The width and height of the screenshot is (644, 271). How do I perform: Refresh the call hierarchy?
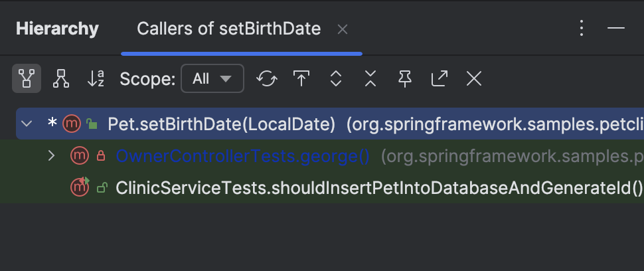(x=267, y=79)
